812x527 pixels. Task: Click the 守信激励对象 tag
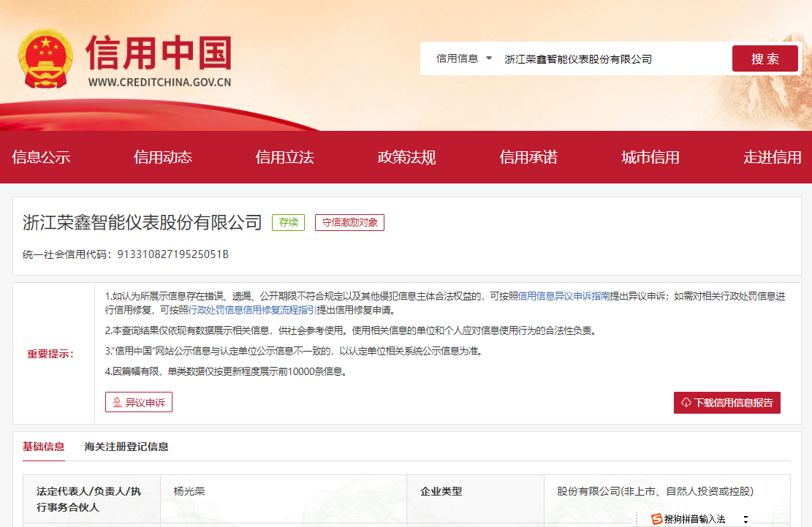349,222
